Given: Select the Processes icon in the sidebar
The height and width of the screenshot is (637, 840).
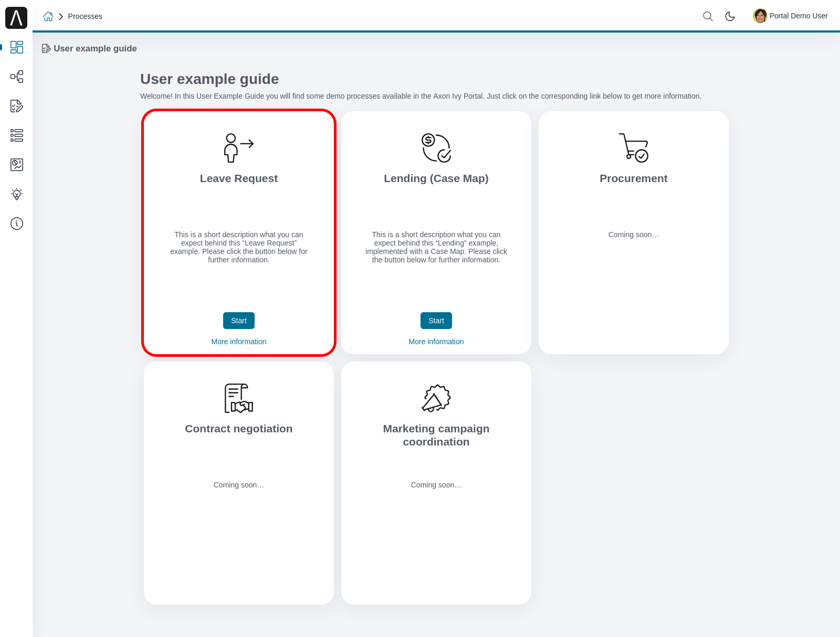Looking at the screenshot, I should pos(17,77).
